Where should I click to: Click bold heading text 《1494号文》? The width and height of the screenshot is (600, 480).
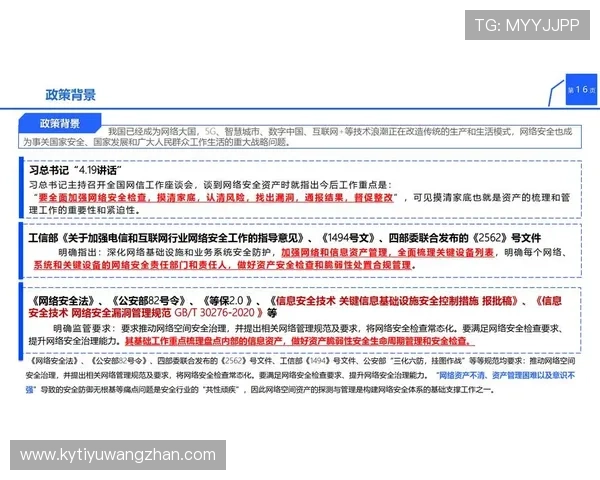coord(348,238)
